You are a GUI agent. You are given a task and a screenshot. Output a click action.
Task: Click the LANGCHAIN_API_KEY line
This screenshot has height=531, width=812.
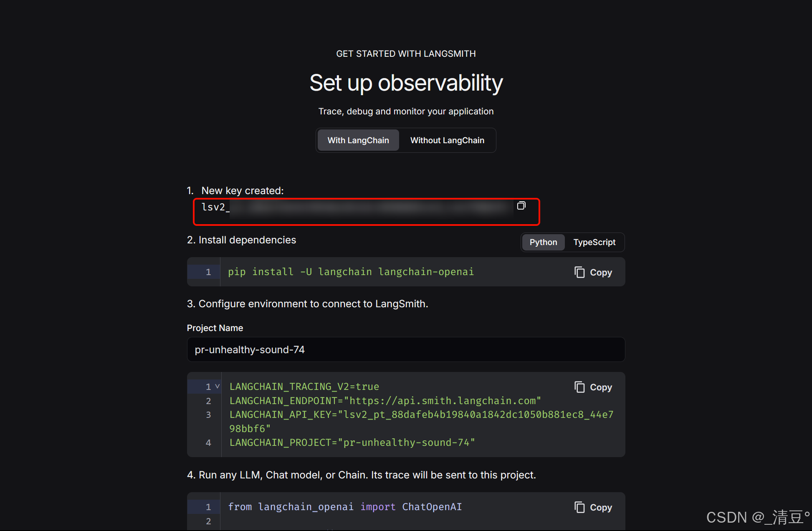click(421, 422)
